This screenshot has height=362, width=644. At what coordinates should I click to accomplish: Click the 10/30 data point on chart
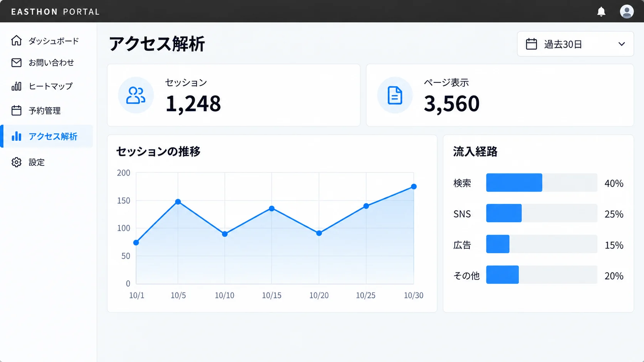(414, 187)
